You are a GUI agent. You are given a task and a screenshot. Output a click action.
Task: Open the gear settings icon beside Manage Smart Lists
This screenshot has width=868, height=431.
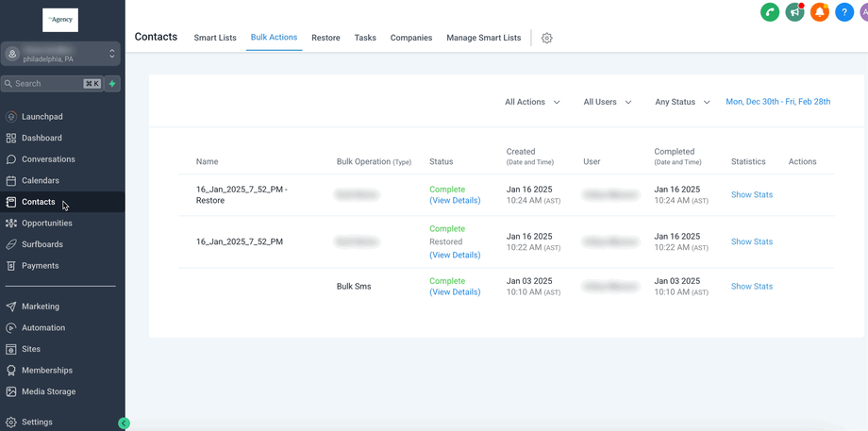tap(546, 38)
